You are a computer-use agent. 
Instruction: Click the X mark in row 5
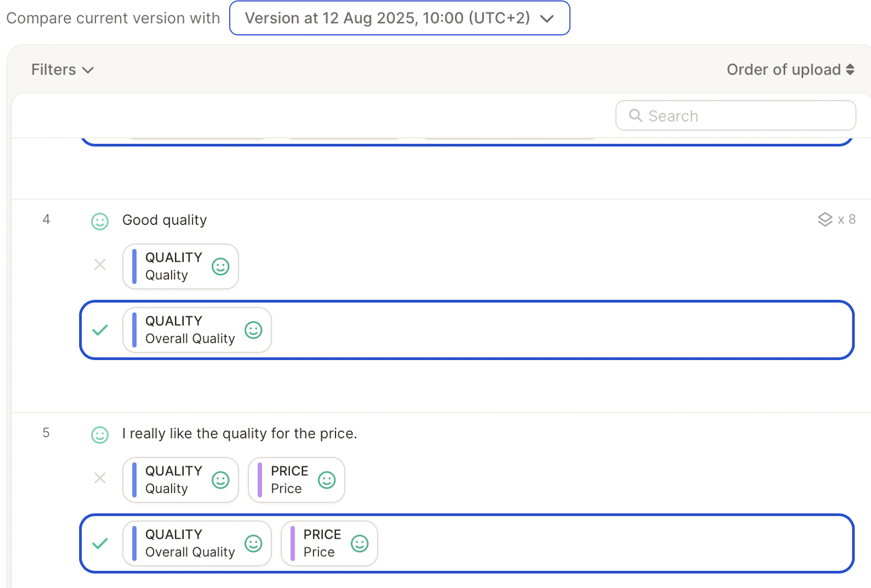pos(100,478)
